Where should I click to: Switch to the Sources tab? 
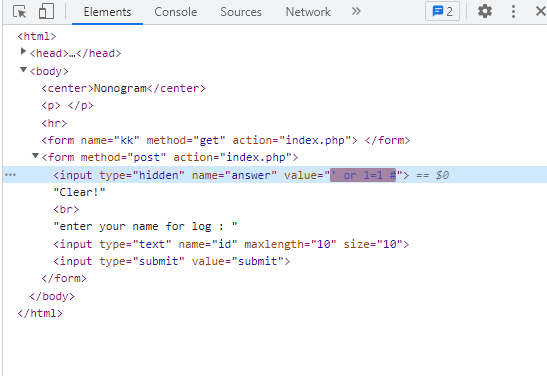pos(241,12)
